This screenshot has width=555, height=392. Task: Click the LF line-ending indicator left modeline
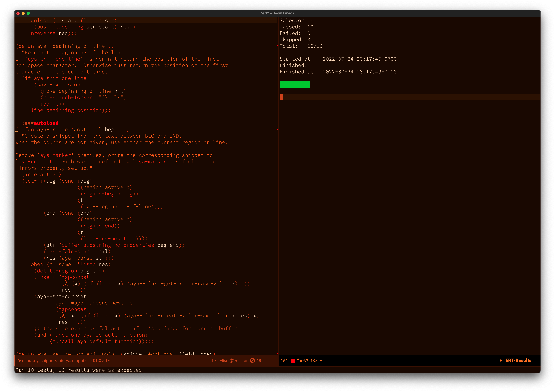214,360
